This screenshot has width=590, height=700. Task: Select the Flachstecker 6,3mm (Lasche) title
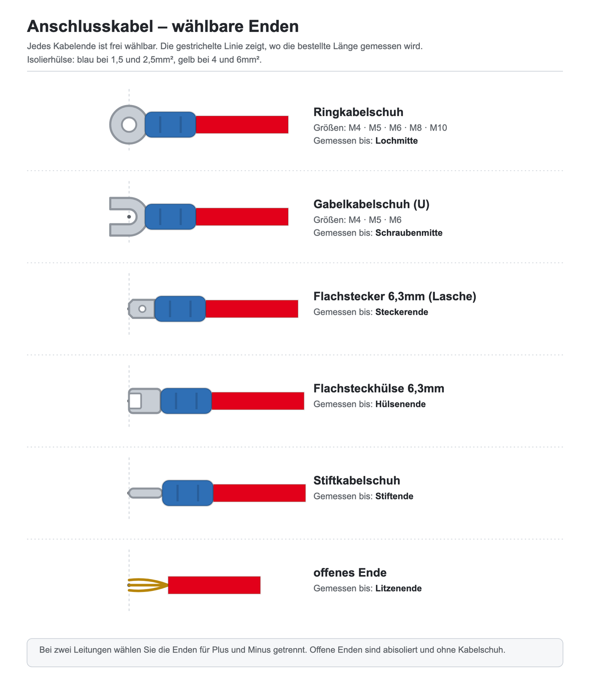(x=395, y=296)
